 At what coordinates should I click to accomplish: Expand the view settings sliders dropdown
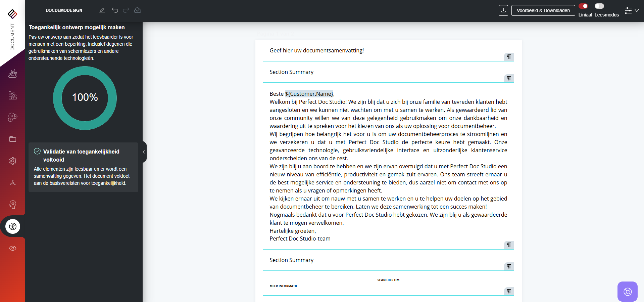click(631, 10)
